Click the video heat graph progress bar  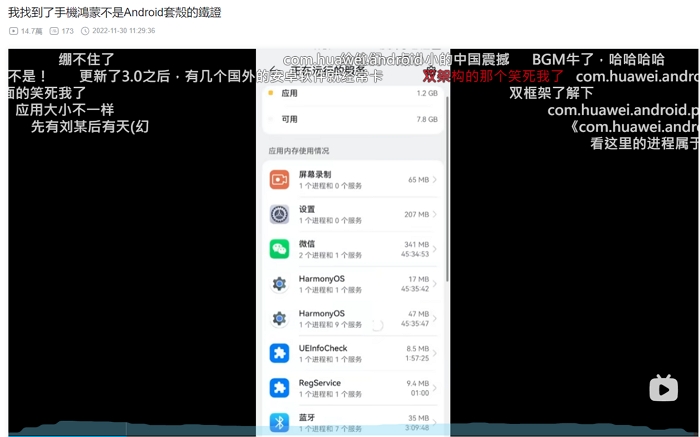coord(350,430)
